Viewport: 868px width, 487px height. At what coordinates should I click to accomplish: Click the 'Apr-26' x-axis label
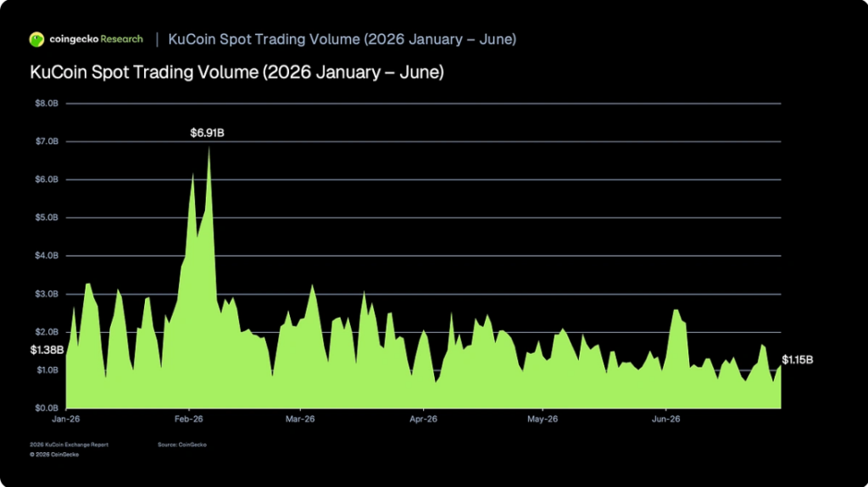point(424,419)
